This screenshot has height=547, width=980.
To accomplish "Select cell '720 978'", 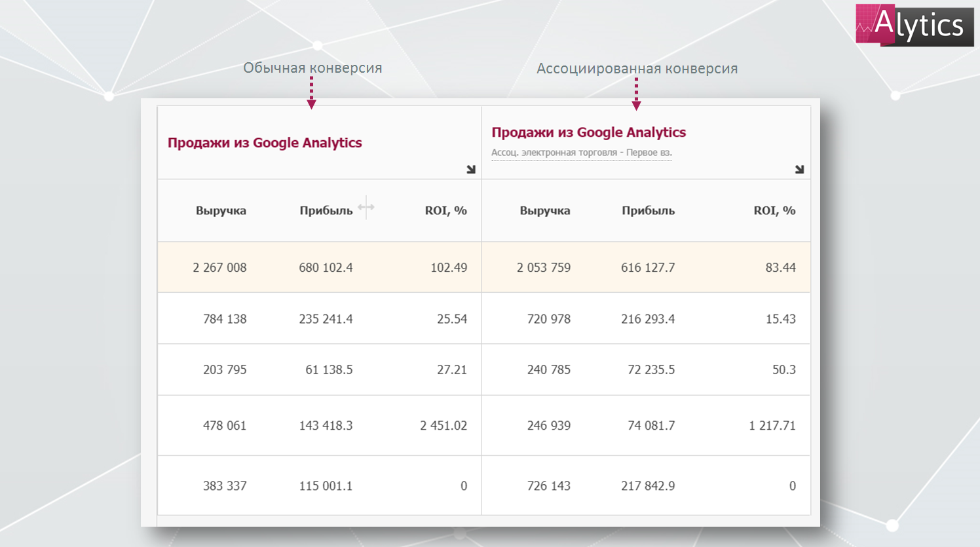I will [549, 319].
